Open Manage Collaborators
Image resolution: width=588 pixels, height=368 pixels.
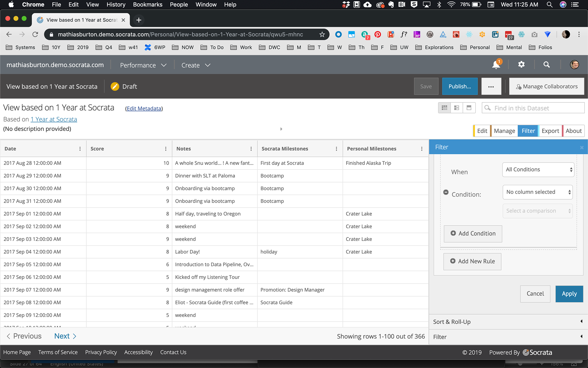[547, 86]
